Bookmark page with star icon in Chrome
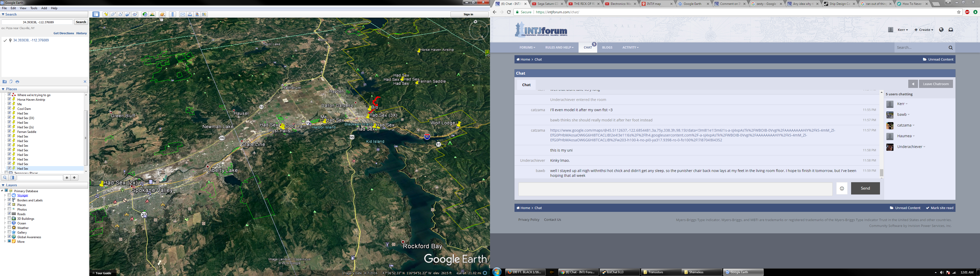The height and width of the screenshot is (276, 980). pos(959,12)
